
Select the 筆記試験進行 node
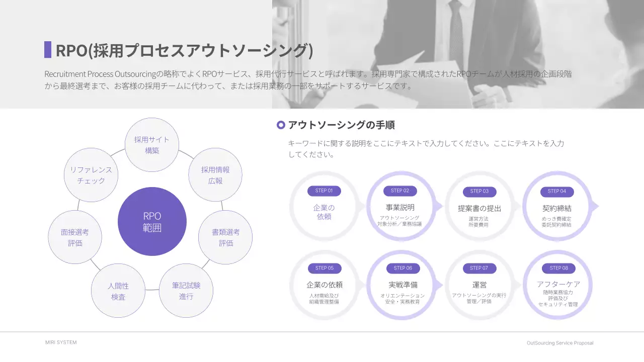187,291
